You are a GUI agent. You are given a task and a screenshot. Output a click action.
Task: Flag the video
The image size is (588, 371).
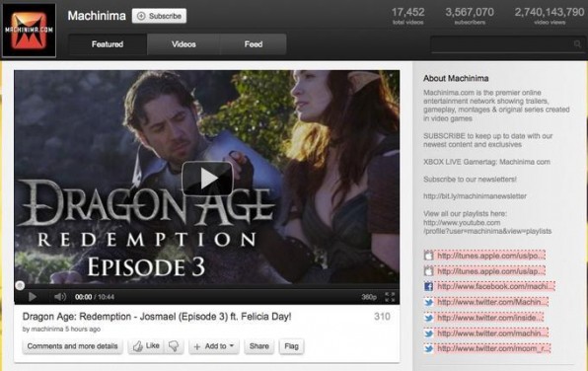click(291, 346)
